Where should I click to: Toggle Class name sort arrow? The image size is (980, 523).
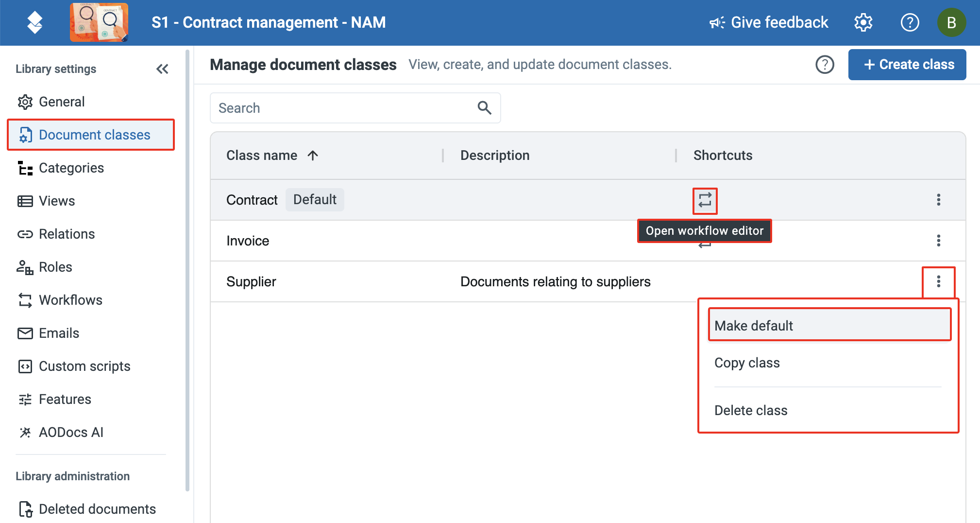(313, 156)
